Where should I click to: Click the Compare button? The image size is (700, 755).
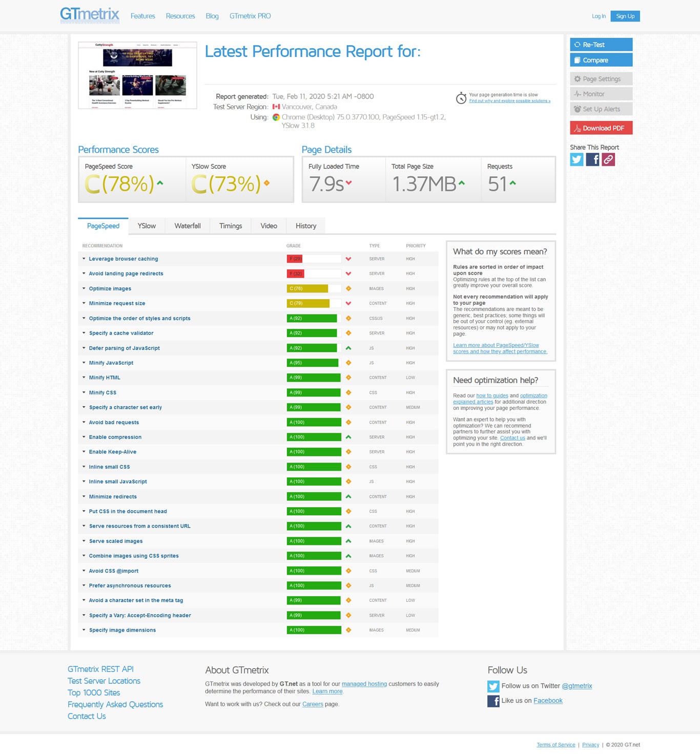coord(601,60)
